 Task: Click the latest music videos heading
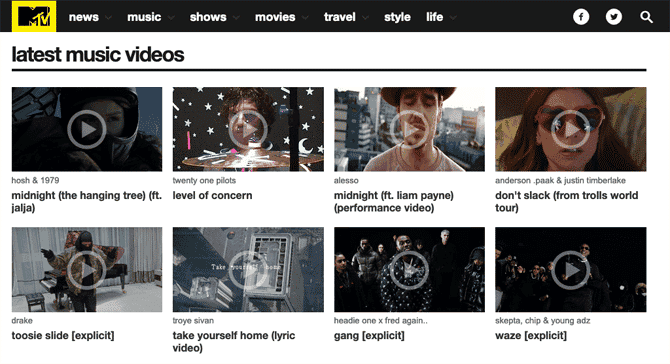tap(98, 54)
